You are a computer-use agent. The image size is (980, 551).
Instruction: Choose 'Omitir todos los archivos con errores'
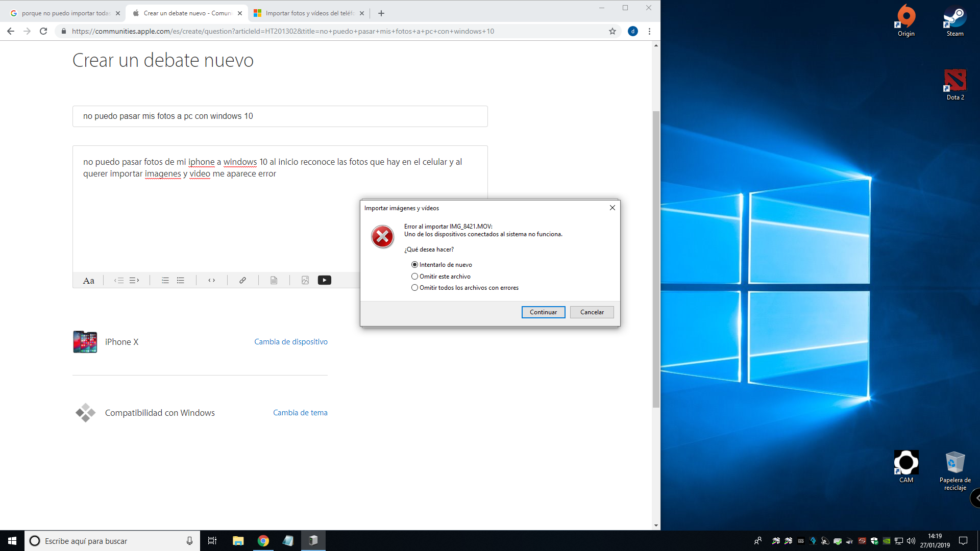coord(414,288)
